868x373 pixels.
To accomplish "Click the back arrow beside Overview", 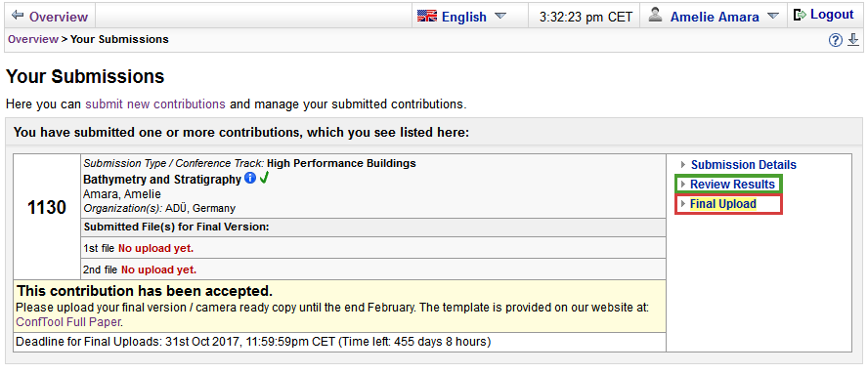I will click(x=18, y=16).
